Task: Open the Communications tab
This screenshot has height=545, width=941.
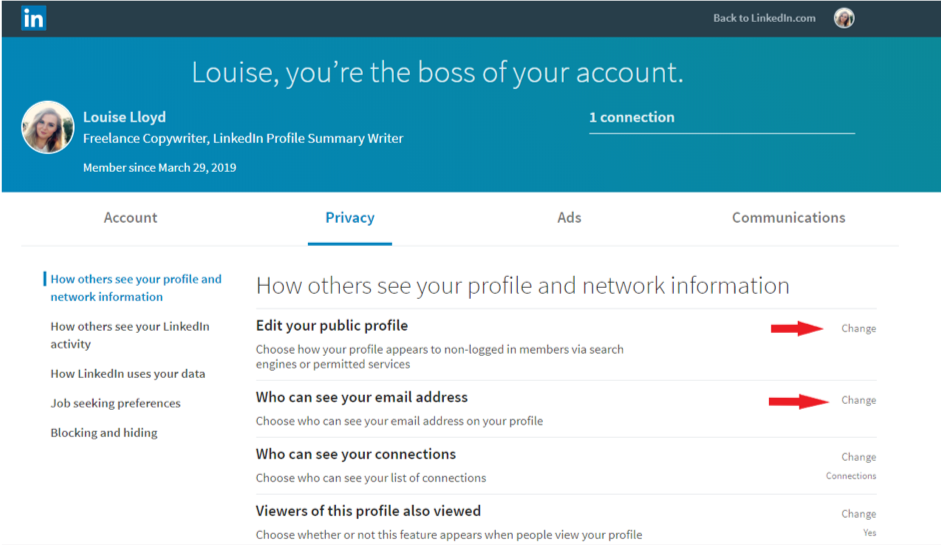Action: click(x=788, y=218)
